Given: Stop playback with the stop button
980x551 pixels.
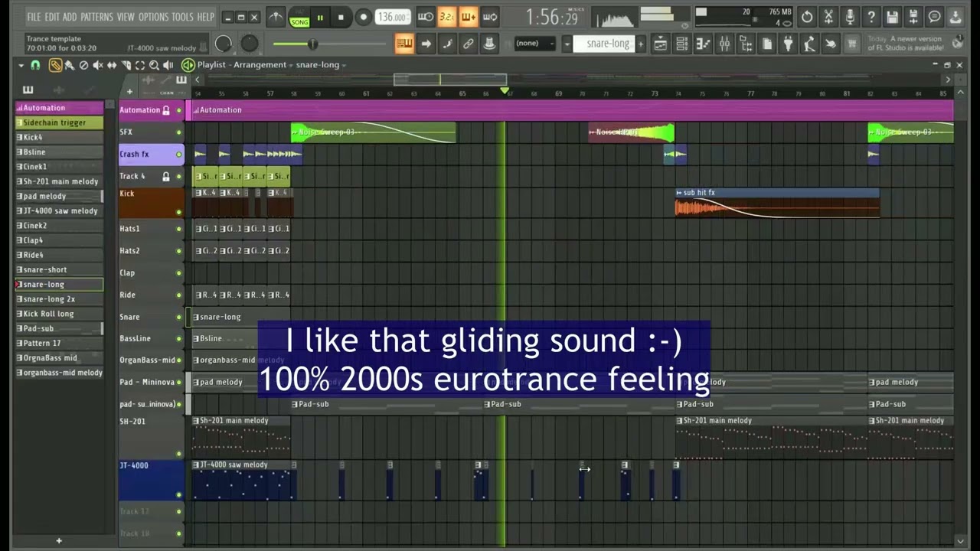Looking at the screenshot, I should (x=341, y=17).
